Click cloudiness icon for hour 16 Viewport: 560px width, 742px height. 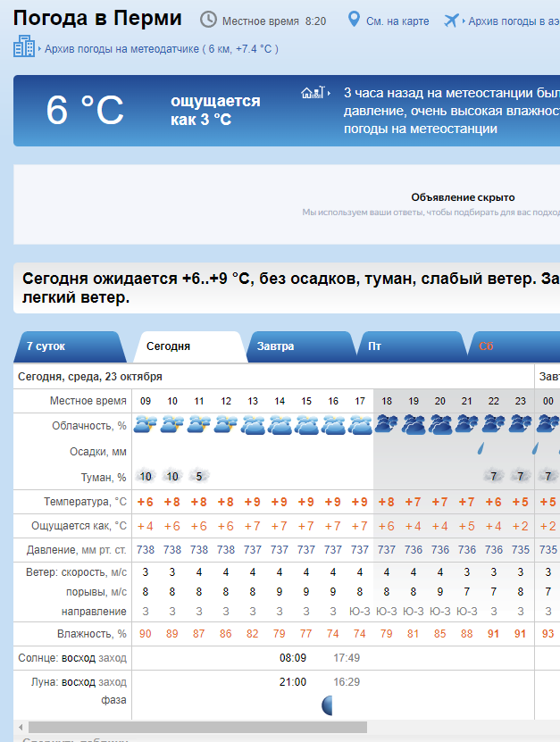(333, 425)
